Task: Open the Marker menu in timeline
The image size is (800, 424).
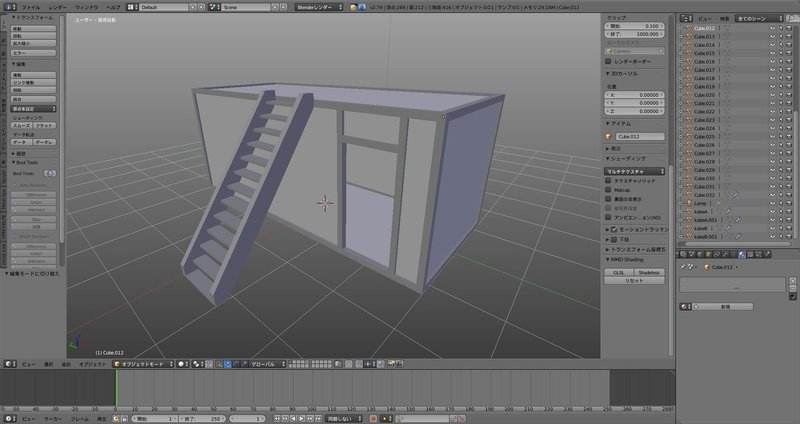Action: tap(53, 418)
